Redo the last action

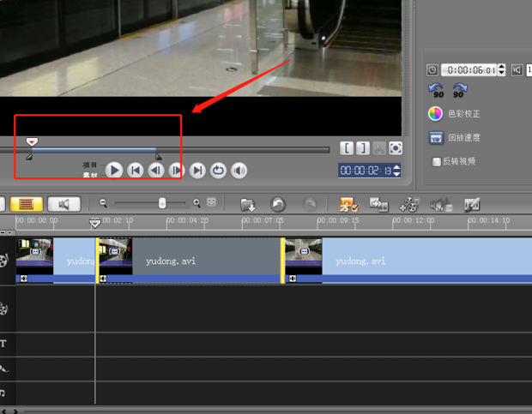click(310, 204)
